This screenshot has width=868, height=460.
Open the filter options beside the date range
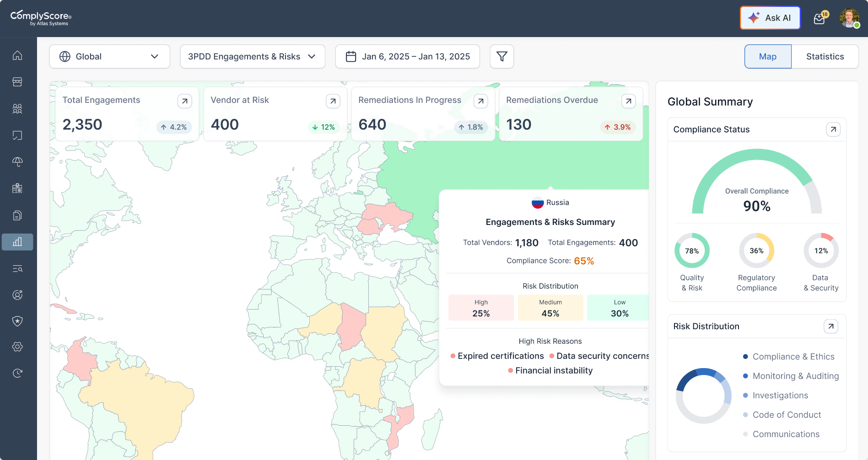pos(501,56)
